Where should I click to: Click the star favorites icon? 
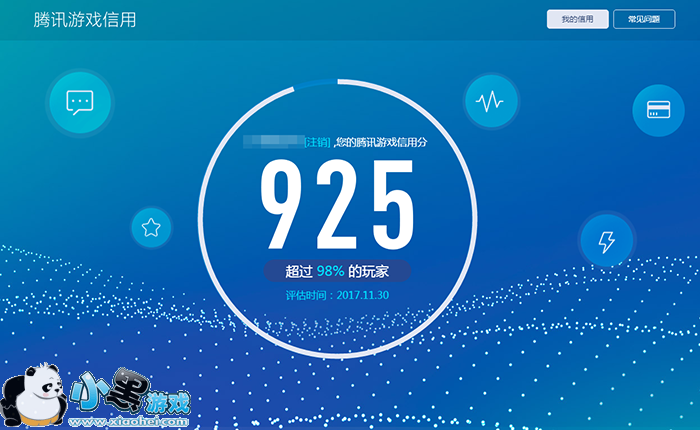[151, 228]
